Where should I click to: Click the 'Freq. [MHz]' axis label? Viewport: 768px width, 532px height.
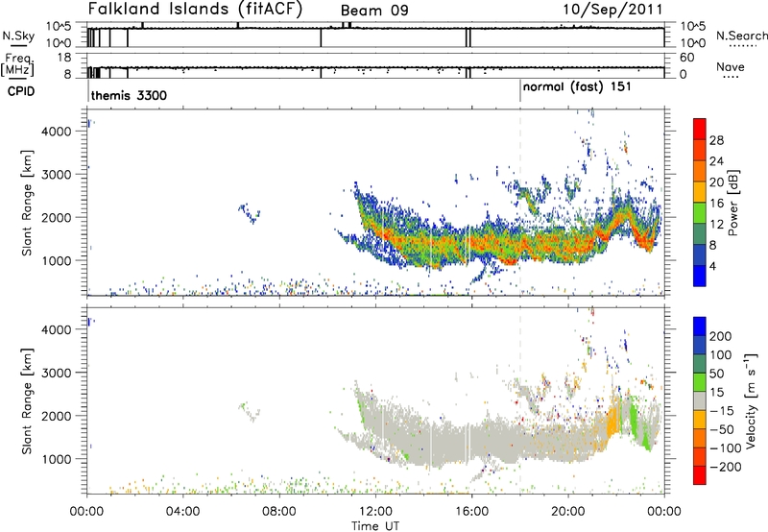click(x=18, y=64)
